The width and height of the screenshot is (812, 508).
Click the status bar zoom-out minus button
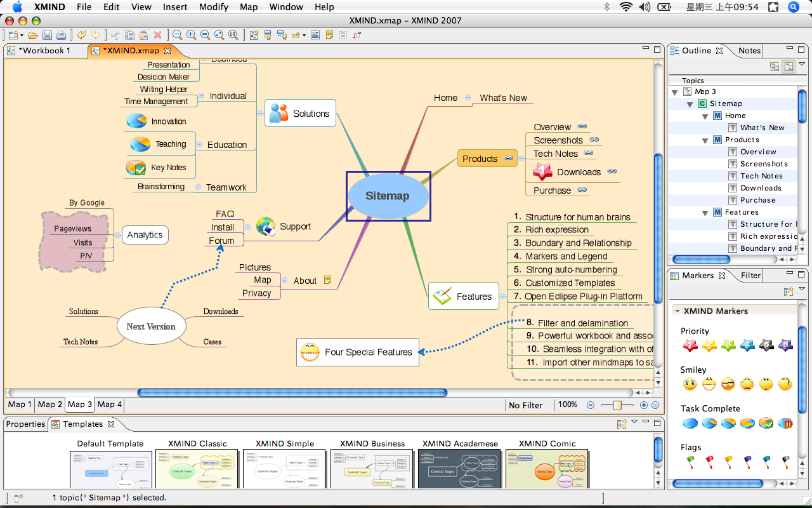coord(591,404)
